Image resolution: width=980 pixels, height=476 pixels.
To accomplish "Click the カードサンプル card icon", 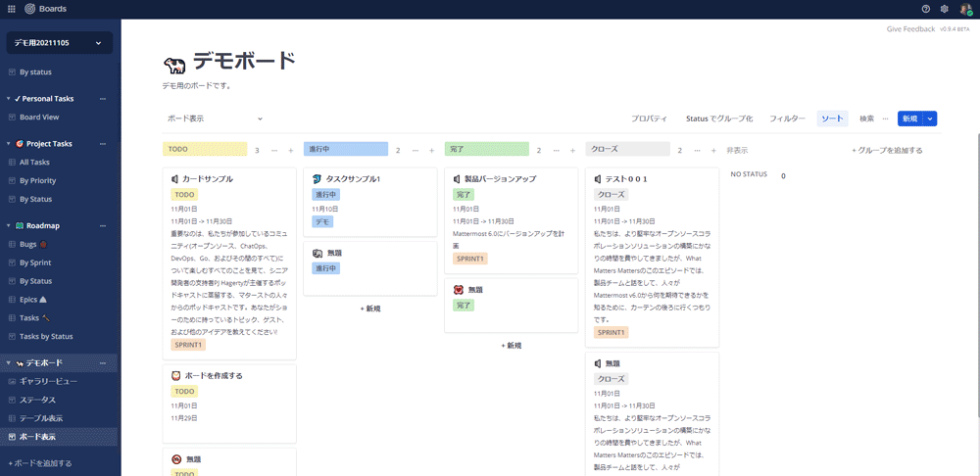I will click(x=175, y=178).
